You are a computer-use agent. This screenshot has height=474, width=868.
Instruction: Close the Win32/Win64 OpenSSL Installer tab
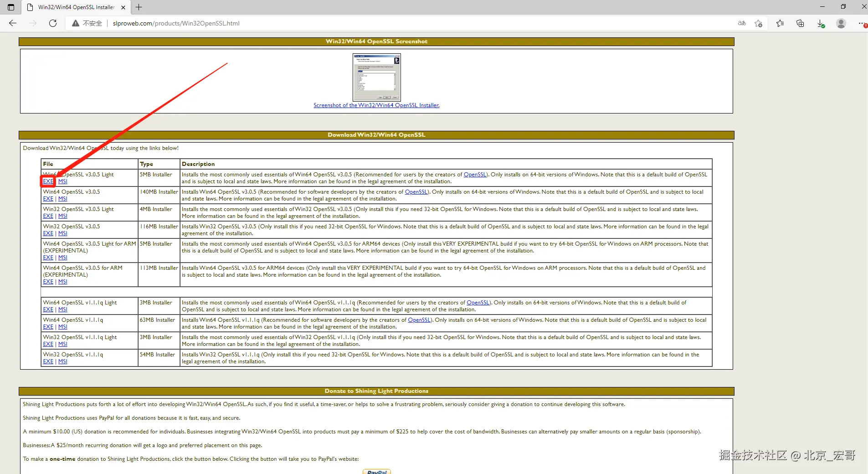click(x=123, y=7)
